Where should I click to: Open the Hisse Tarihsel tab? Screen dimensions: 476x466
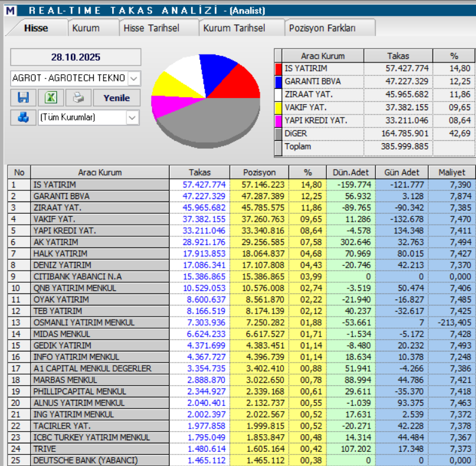coord(151,28)
